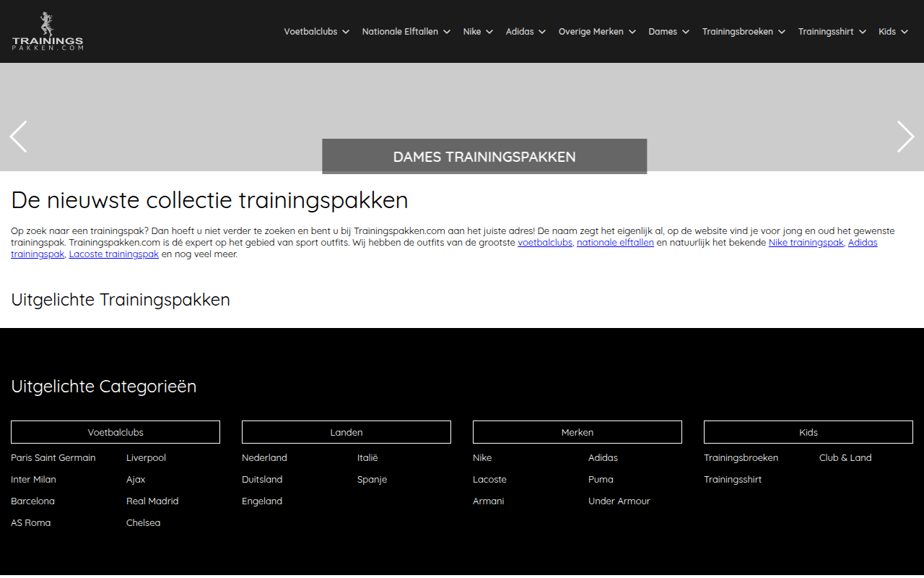The image size is (924, 578).
Task: Open the Nike dropdown menu
Action: [x=478, y=32]
